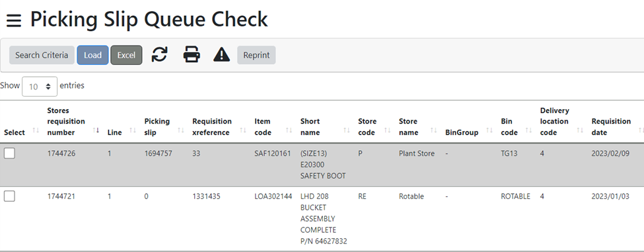Click store name Plant Store

417,153
